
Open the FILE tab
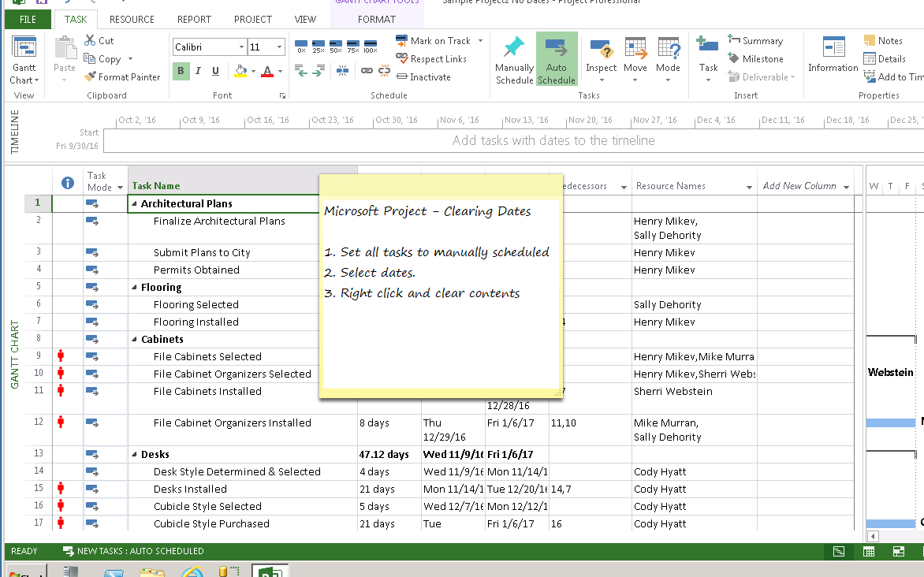(x=28, y=20)
